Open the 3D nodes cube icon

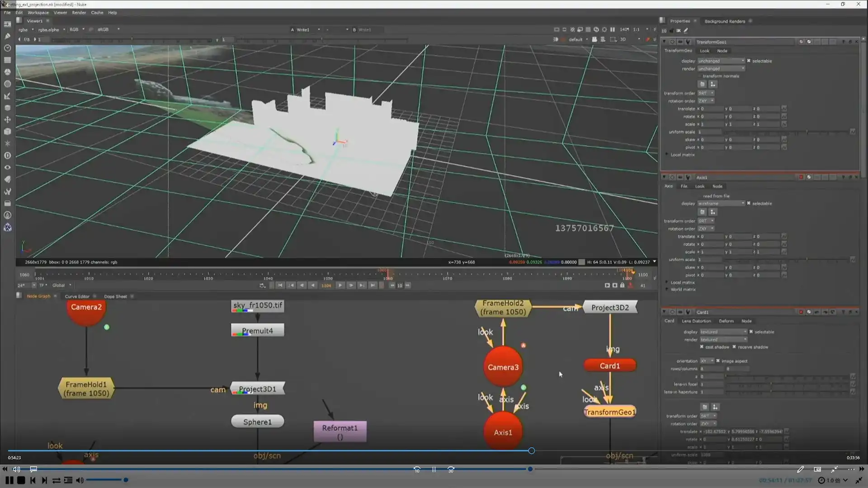click(x=7, y=131)
